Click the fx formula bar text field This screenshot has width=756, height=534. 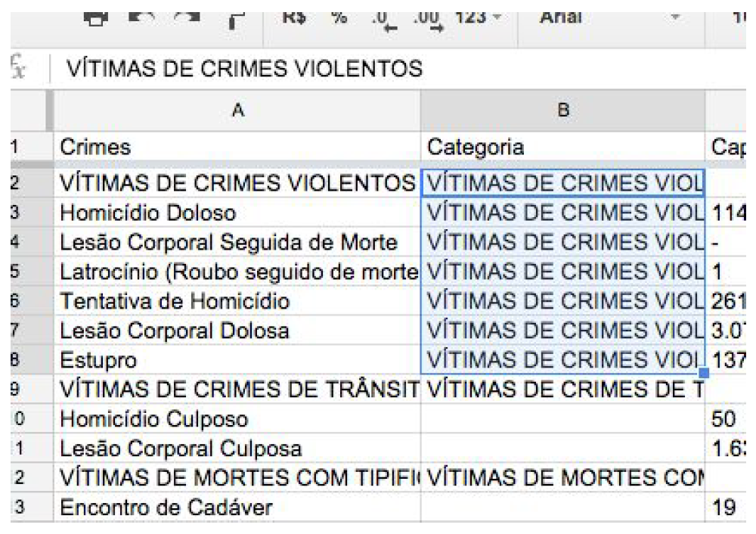coord(378,69)
